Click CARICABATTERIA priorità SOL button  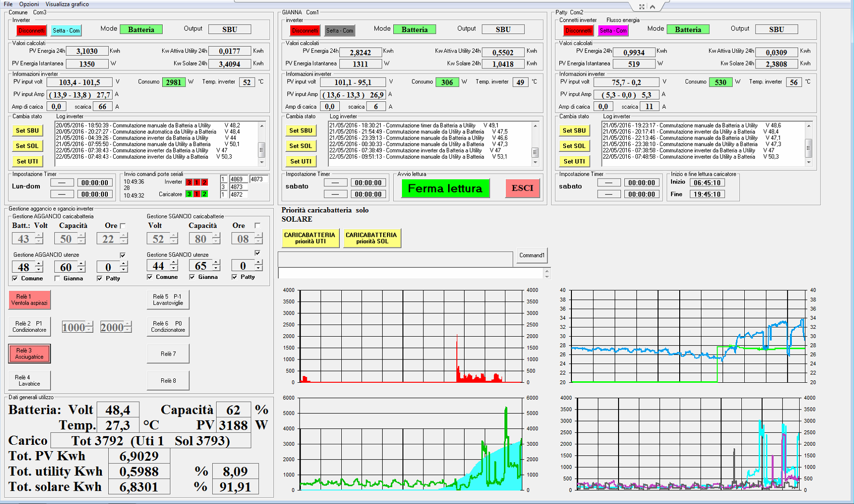(371, 238)
